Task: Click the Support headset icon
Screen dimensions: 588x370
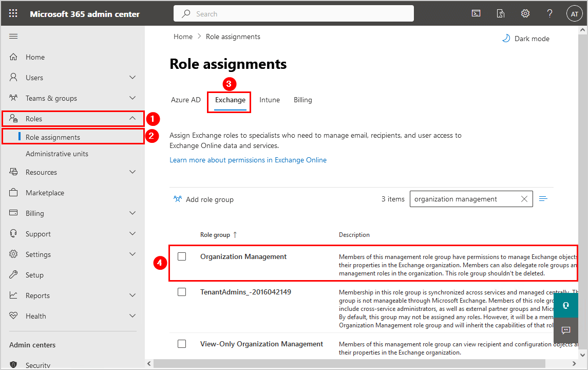Action: pyautogui.click(x=13, y=233)
